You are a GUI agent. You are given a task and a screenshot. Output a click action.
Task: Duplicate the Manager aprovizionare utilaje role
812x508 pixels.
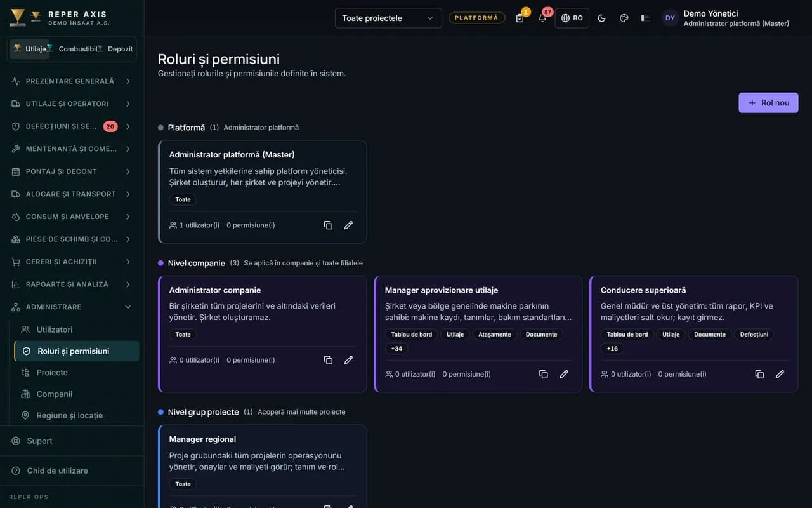[544, 374]
